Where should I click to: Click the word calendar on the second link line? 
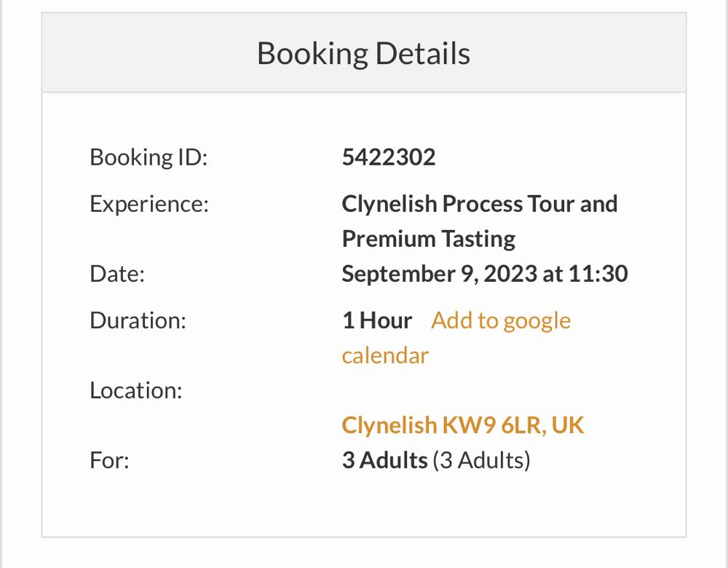pyautogui.click(x=385, y=356)
